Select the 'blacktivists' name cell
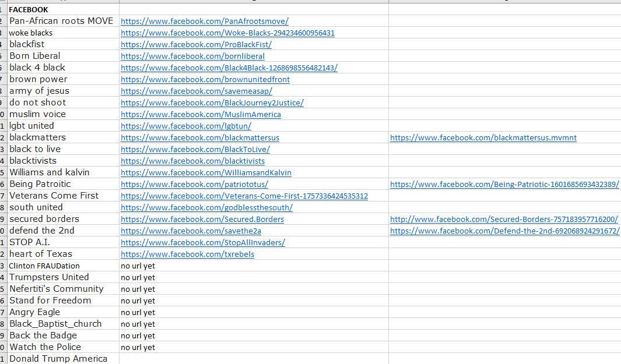The image size is (621, 364). pyautogui.click(x=63, y=161)
